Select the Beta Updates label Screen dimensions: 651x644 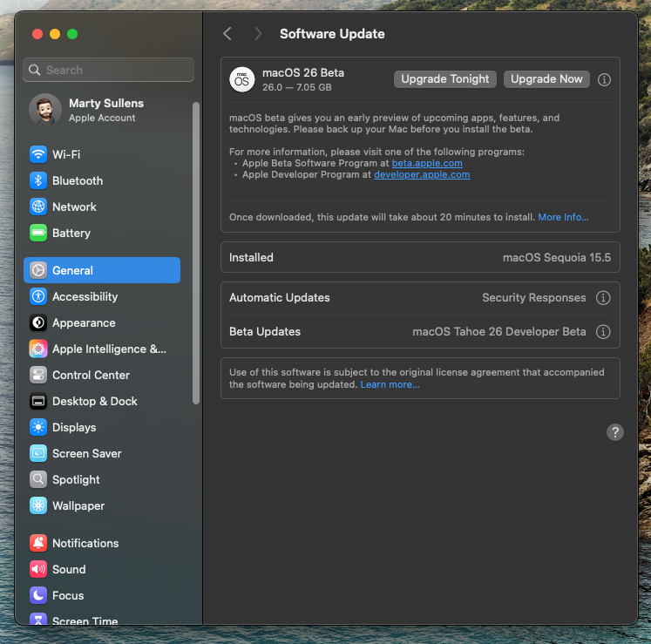[x=265, y=332]
